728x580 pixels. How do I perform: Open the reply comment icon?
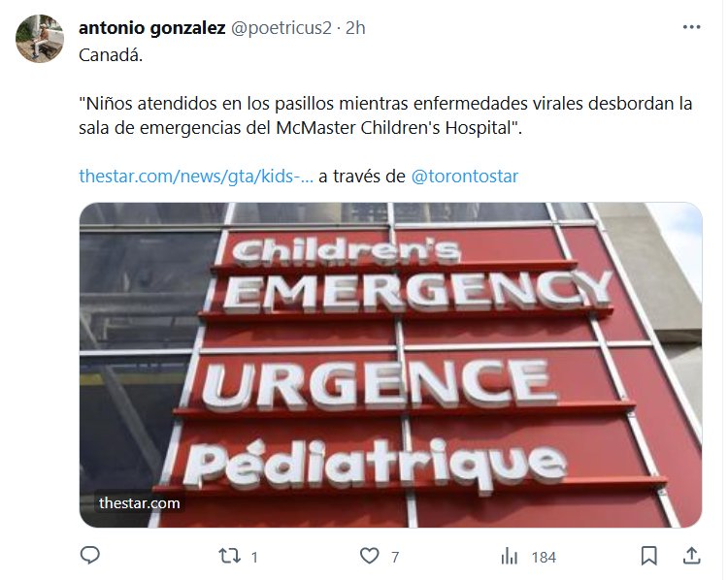pos(90,556)
